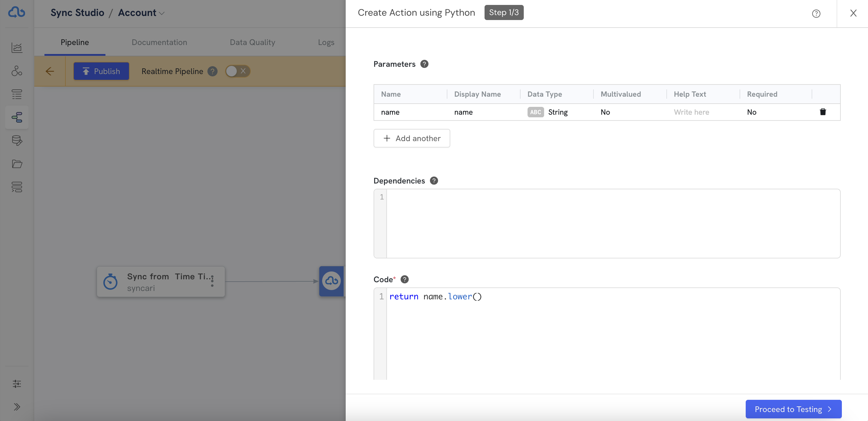
Task: Click the Sync Studio breadcrumb
Action: click(77, 13)
